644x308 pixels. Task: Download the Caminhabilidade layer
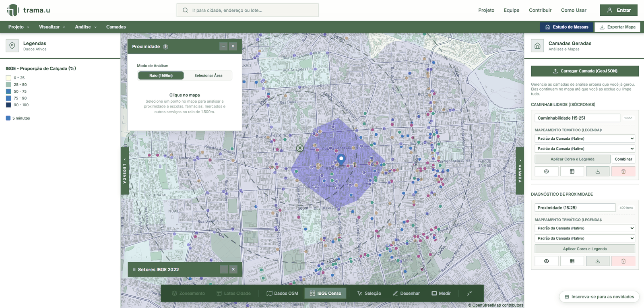(x=598, y=172)
